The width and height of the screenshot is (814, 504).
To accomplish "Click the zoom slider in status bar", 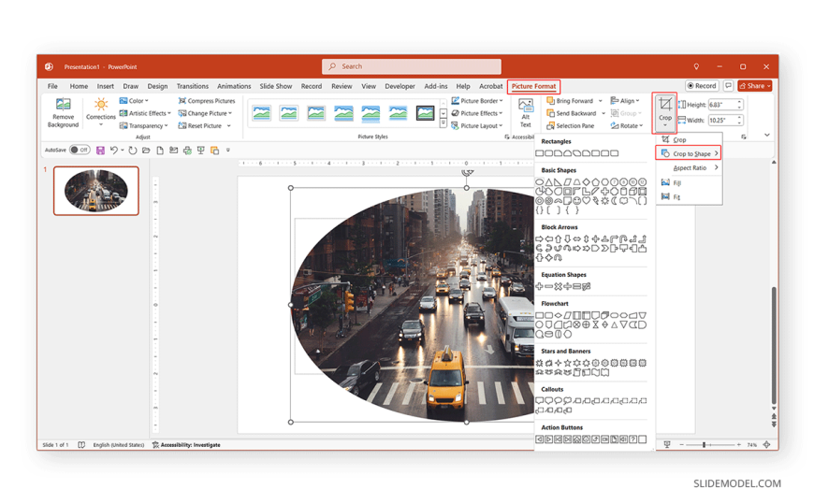I will (x=709, y=445).
